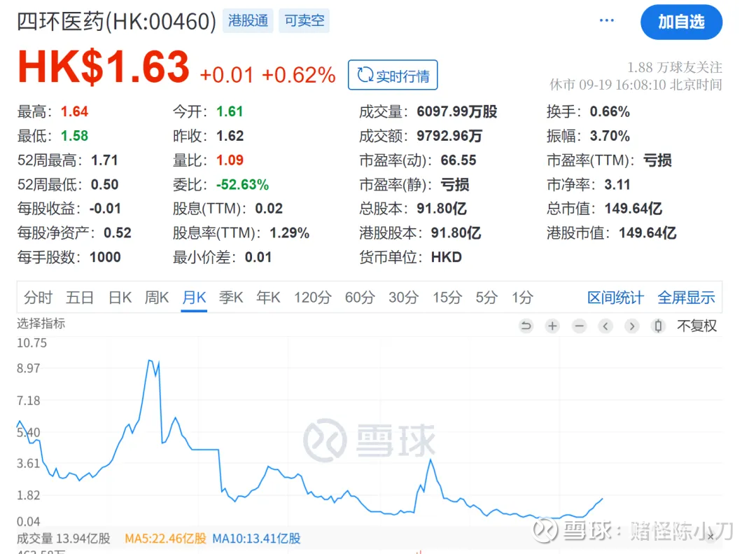Click the three-dot more options icon
Image resolution: width=756 pixels, height=554 pixels.
point(606,20)
